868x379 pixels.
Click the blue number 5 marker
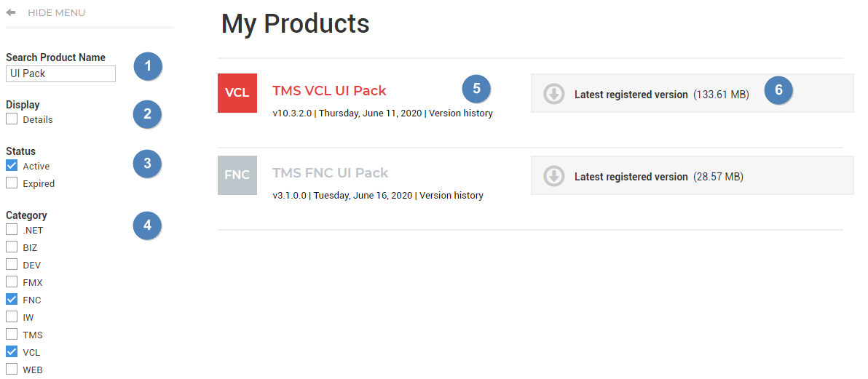tap(476, 89)
